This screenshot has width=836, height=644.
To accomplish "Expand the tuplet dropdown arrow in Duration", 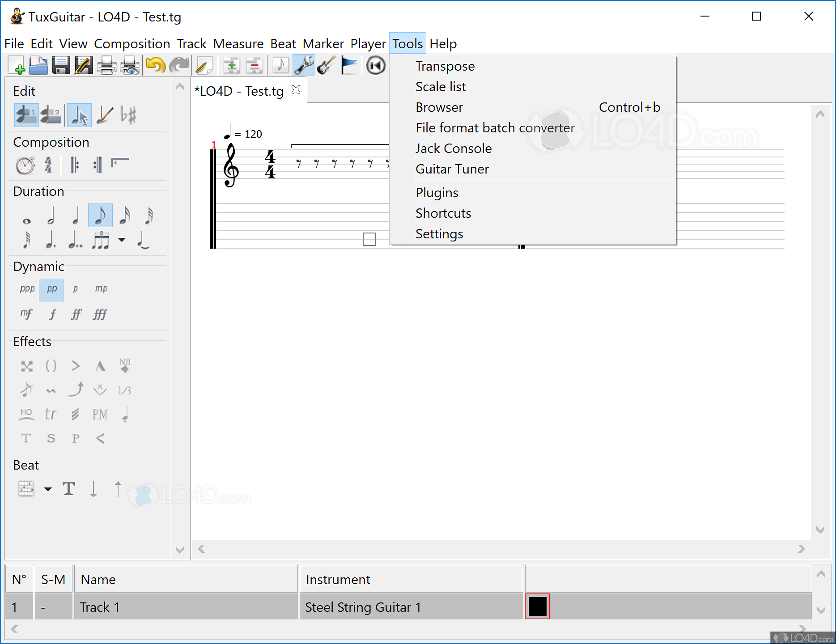I will coord(122,240).
